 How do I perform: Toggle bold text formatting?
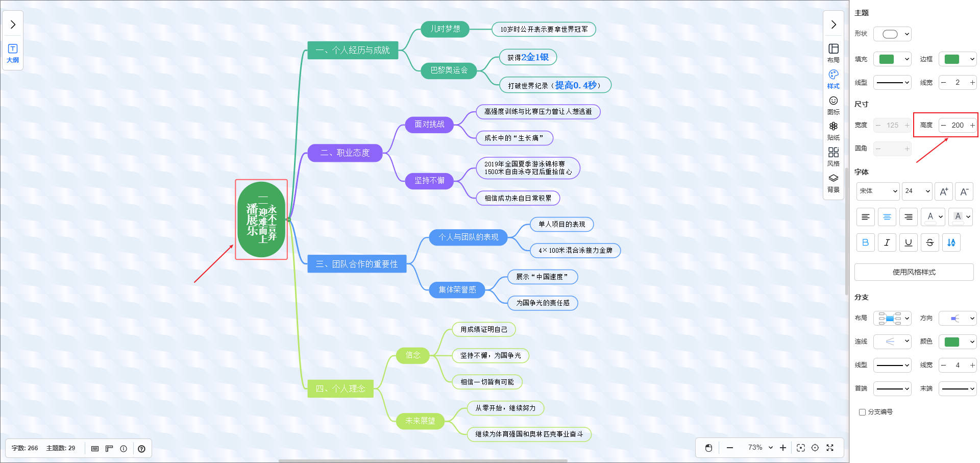pyautogui.click(x=865, y=242)
